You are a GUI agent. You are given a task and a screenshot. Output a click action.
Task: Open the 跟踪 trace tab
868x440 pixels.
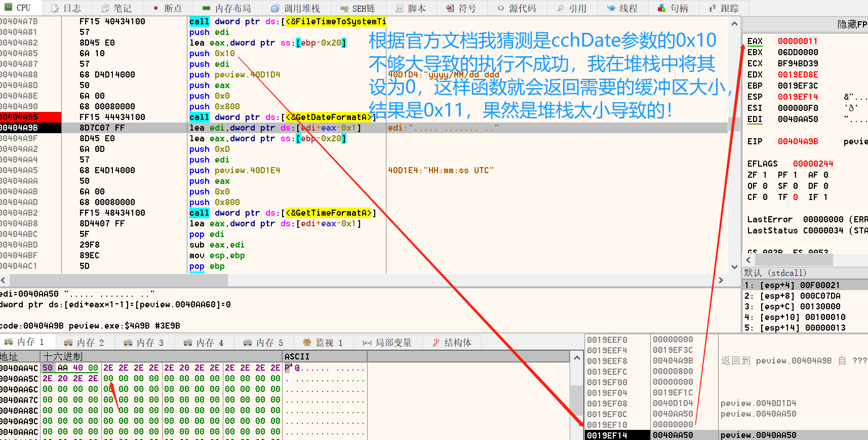[x=724, y=8]
